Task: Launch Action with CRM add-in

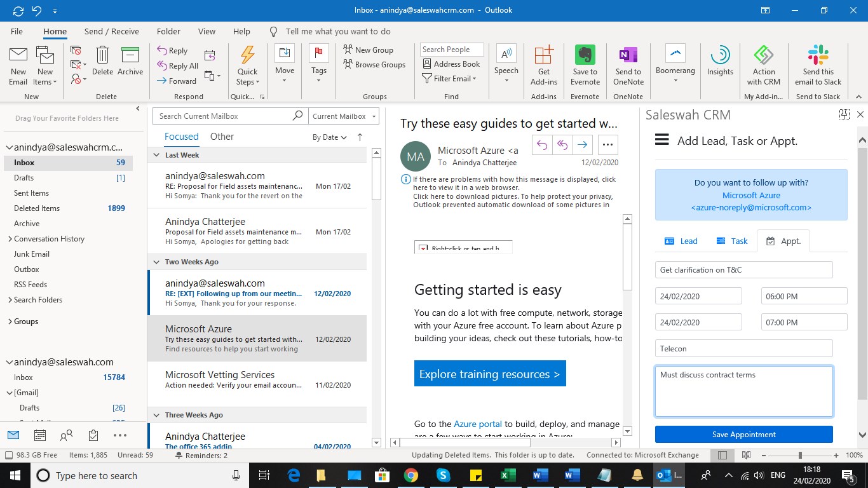Action: click(763, 65)
